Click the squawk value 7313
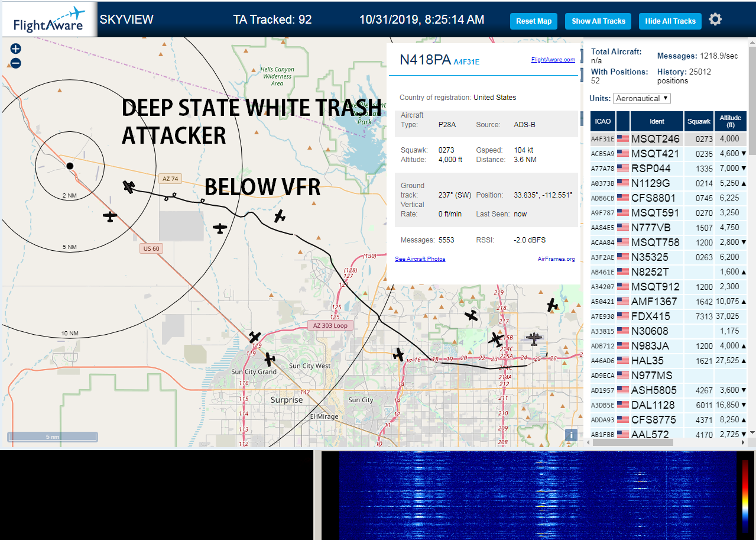756x540 pixels. coord(705,316)
